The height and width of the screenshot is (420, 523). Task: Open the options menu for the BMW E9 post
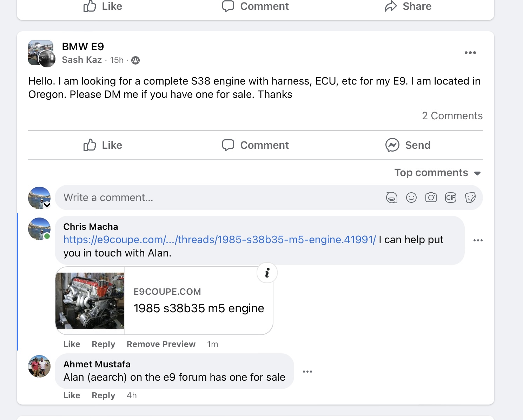click(470, 52)
